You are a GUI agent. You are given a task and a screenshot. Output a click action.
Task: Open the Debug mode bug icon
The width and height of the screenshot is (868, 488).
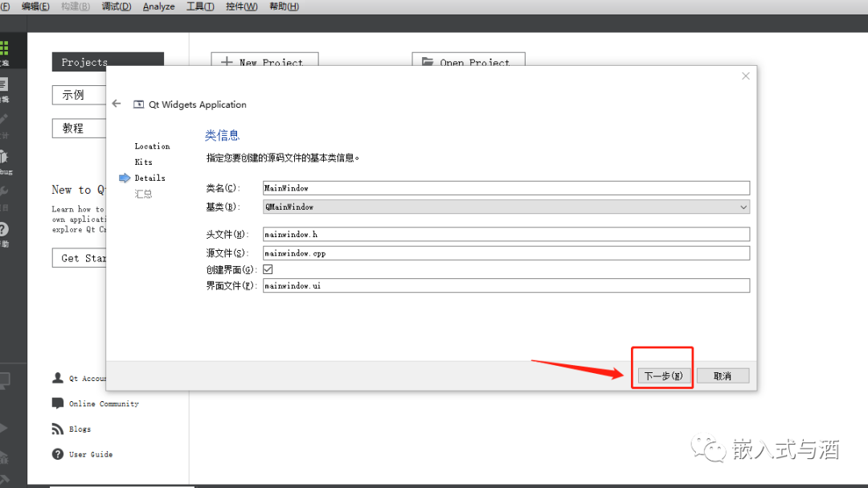(4, 156)
